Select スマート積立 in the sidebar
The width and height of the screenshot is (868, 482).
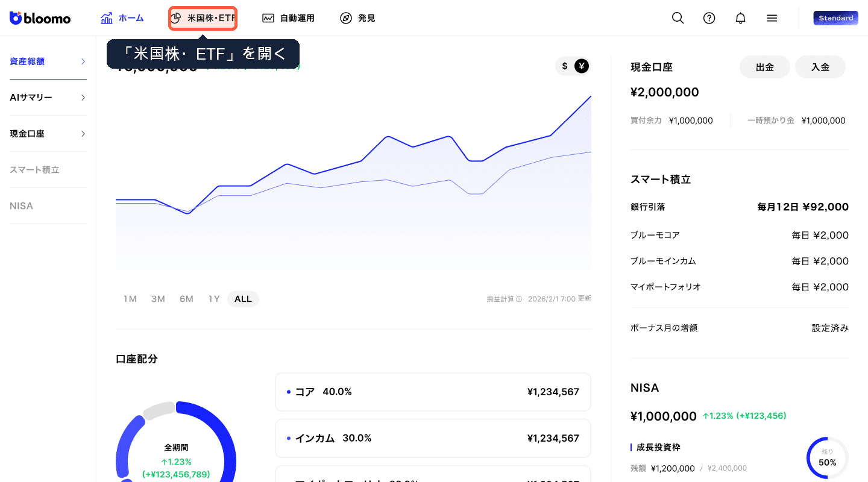(48, 170)
